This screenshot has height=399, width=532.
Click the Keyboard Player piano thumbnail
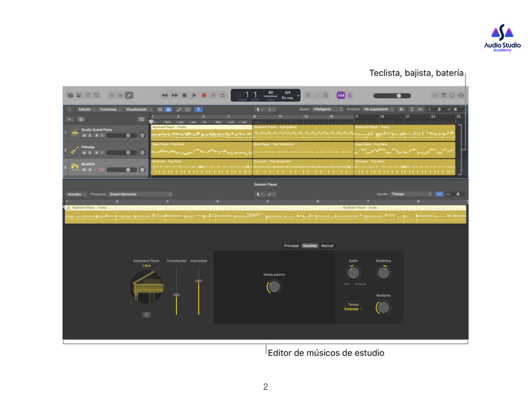(x=147, y=287)
